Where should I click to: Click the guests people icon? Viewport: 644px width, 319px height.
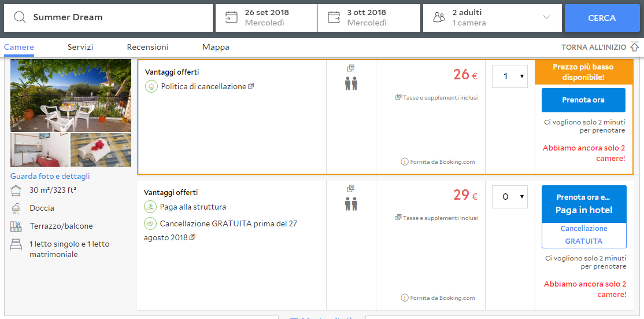439,17
